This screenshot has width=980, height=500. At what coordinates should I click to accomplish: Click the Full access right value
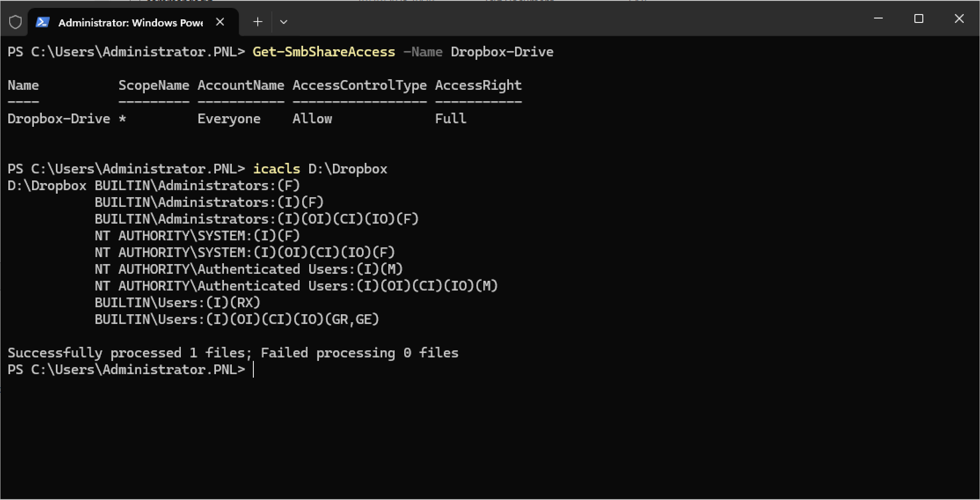tap(450, 119)
